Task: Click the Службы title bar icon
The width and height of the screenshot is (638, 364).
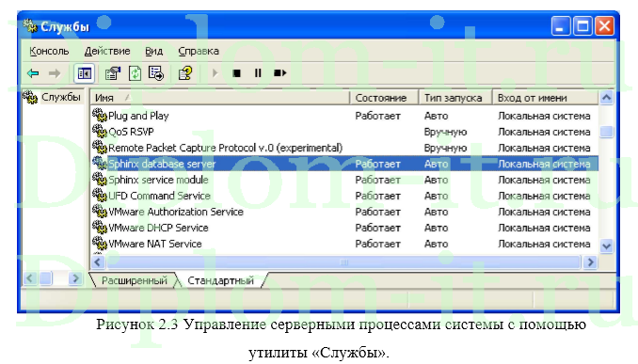Action: coord(30,26)
